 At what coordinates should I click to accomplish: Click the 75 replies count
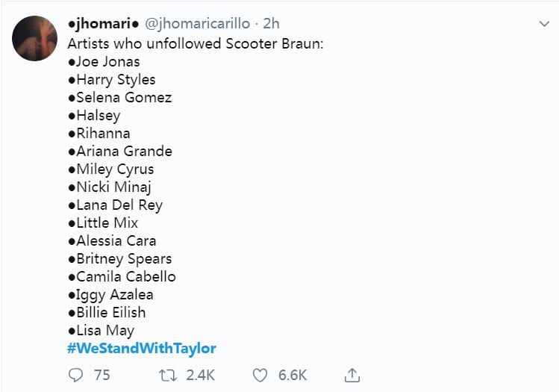click(102, 375)
